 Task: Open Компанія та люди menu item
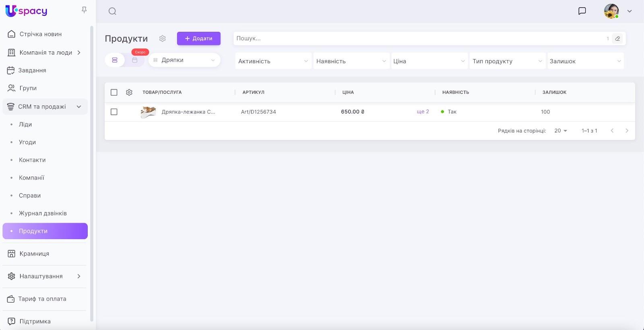click(x=45, y=53)
